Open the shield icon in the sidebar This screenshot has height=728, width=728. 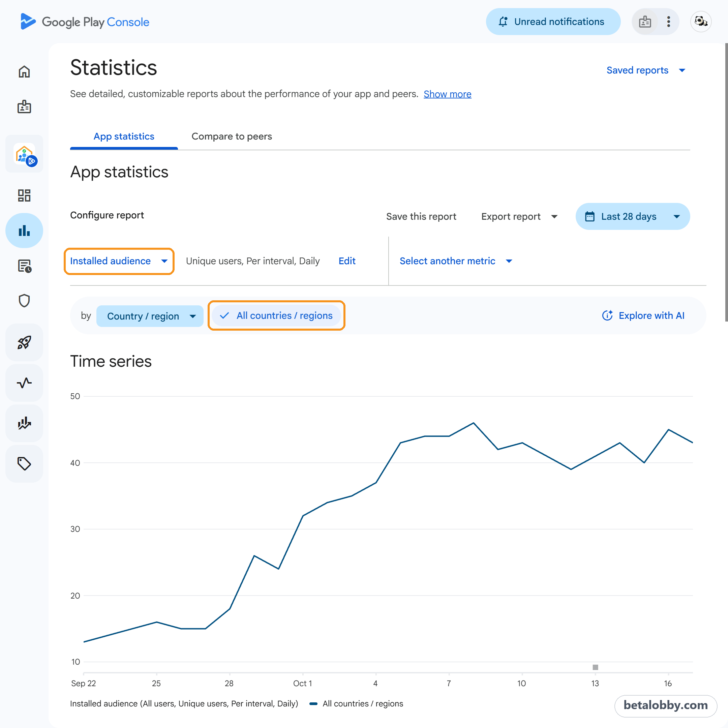tap(24, 300)
